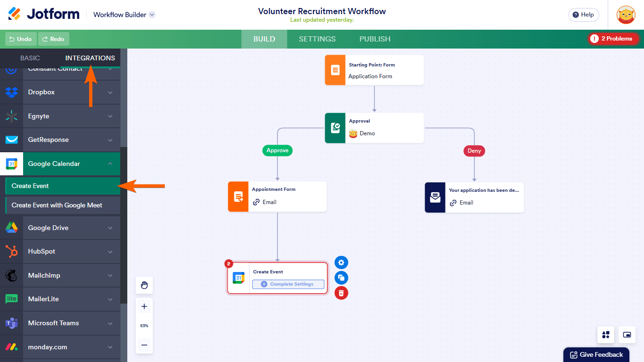This screenshot has height=362, width=644.
Task: Choose Create Event action
Action: (63, 186)
